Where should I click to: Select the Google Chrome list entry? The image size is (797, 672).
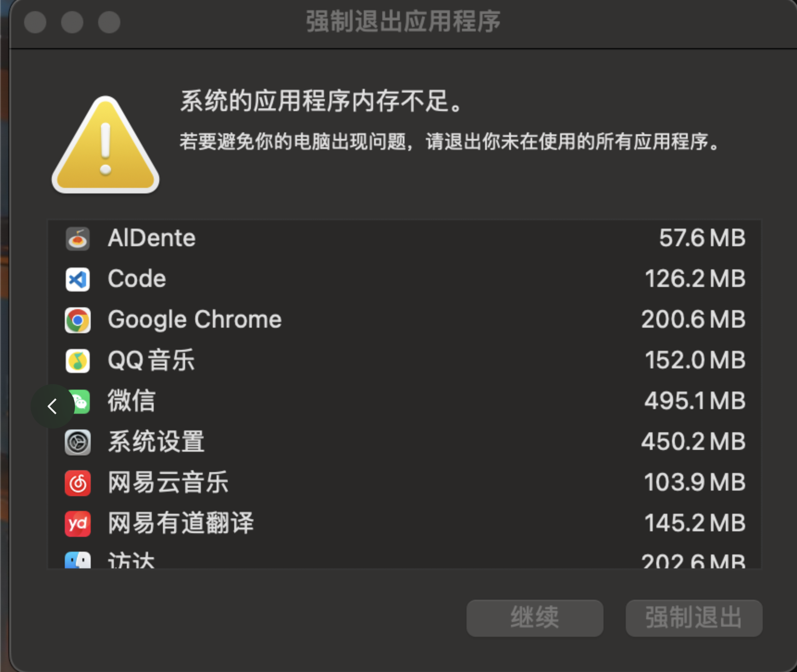(x=405, y=320)
